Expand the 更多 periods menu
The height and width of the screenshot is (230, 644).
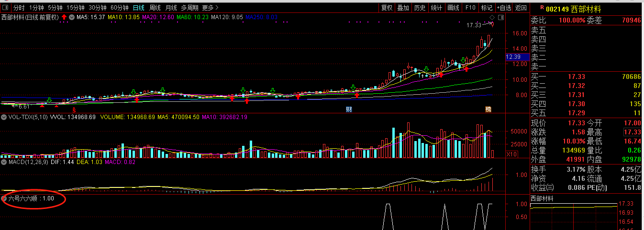tap(210, 8)
